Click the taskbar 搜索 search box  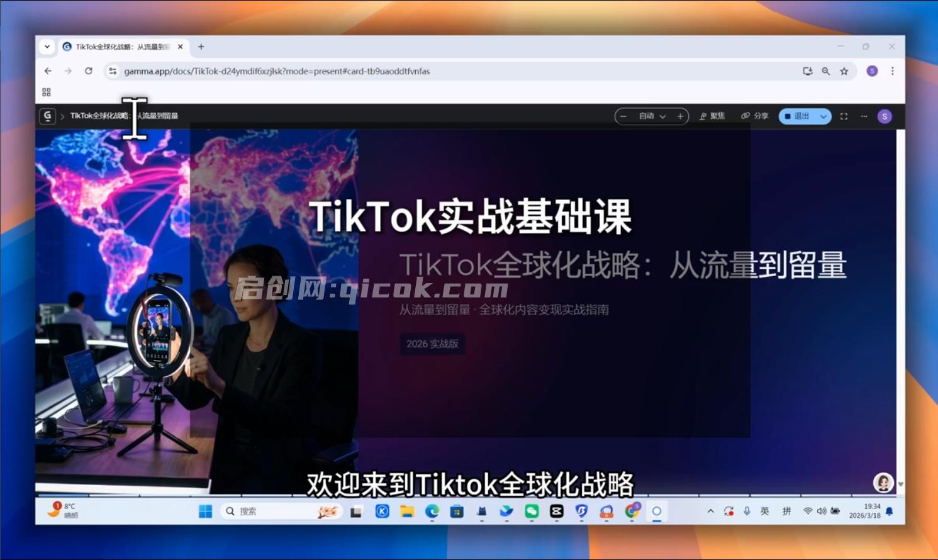pyautogui.click(x=281, y=512)
